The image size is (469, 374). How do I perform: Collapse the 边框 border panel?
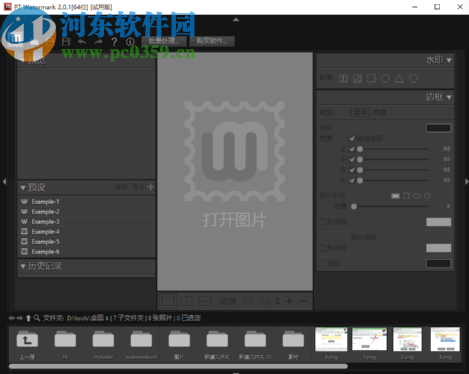coord(449,97)
